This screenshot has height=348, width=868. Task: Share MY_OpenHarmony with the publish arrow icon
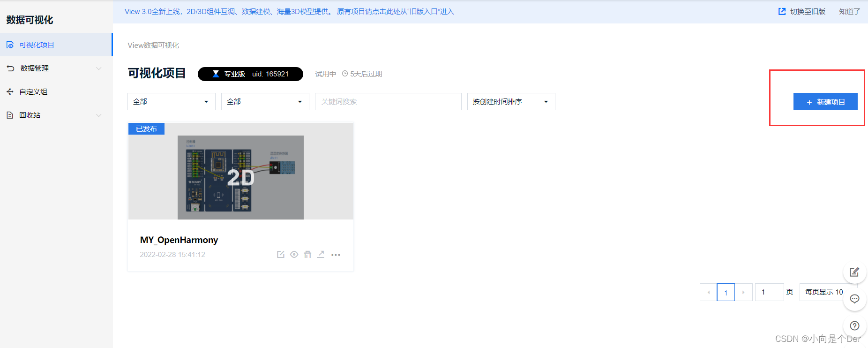point(321,254)
